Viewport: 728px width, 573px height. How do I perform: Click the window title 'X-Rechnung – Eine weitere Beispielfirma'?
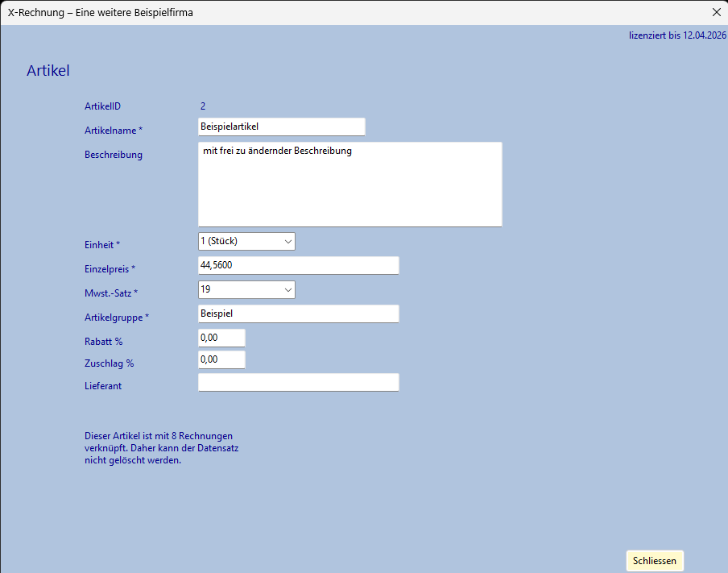click(x=101, y=13)
